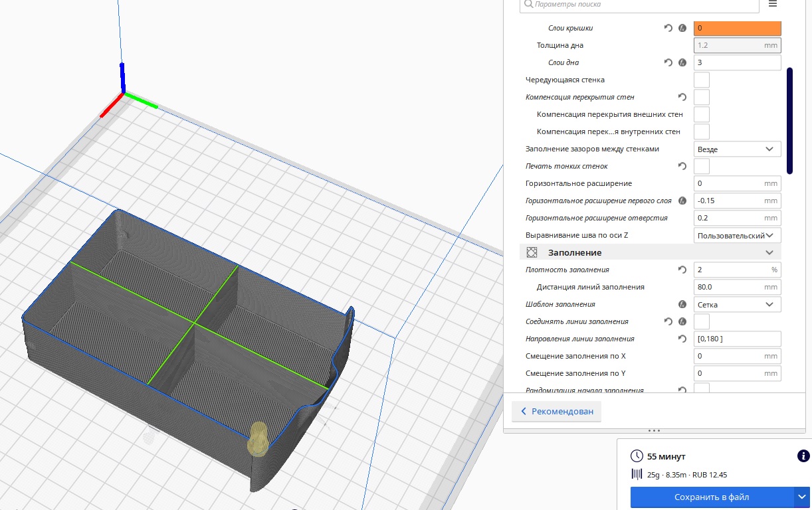Reset Печать тонких стенок setting
812x510 pixels.
(682, 166)
